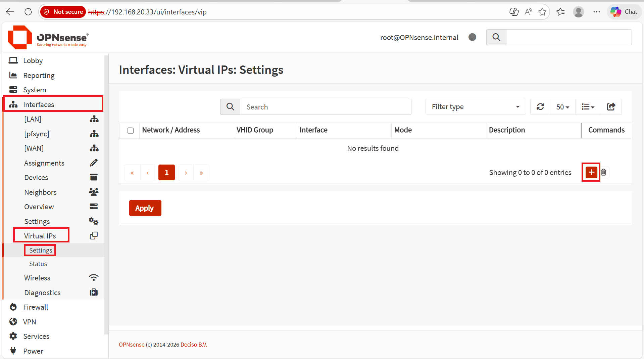The image size is (644, 359).
Task: Open the column selection list dropdown
Action: pos(588,107)
